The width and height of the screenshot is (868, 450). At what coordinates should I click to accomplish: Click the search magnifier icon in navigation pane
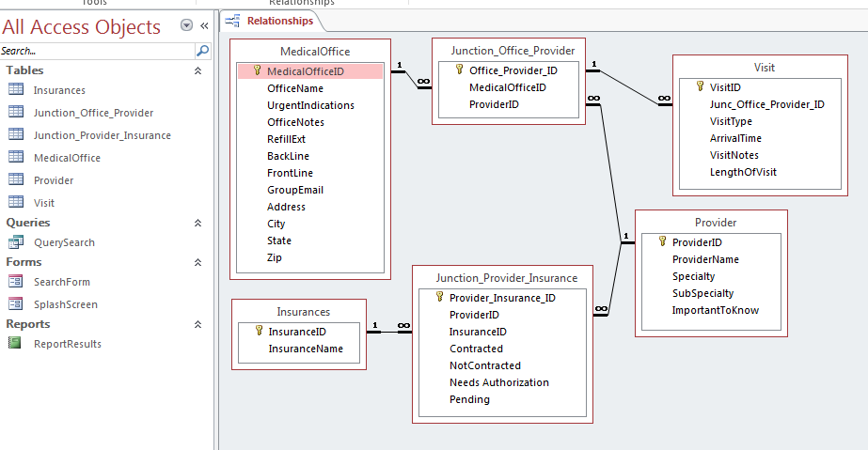pyautogui.click(x=202, y=51)
